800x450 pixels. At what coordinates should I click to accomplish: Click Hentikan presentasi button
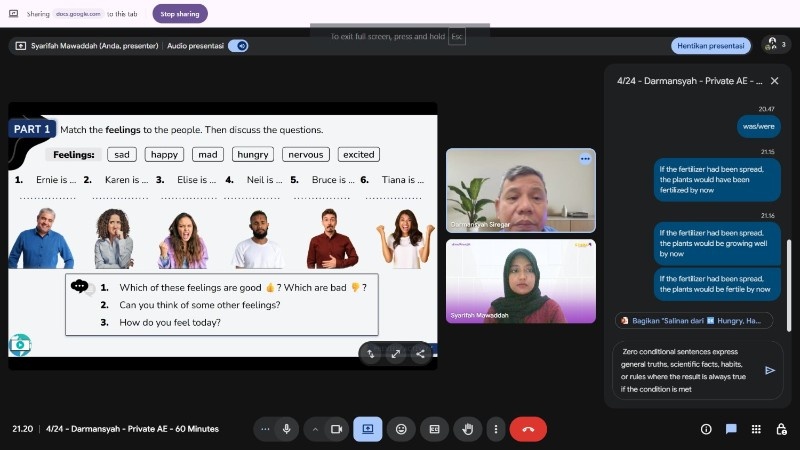(x=710, y=45)
